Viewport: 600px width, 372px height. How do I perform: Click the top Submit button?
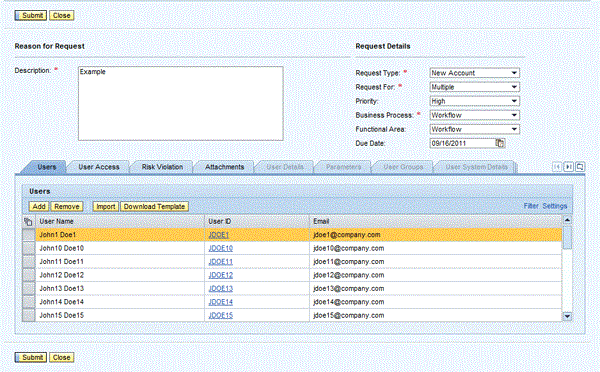(x=31, y=15)
